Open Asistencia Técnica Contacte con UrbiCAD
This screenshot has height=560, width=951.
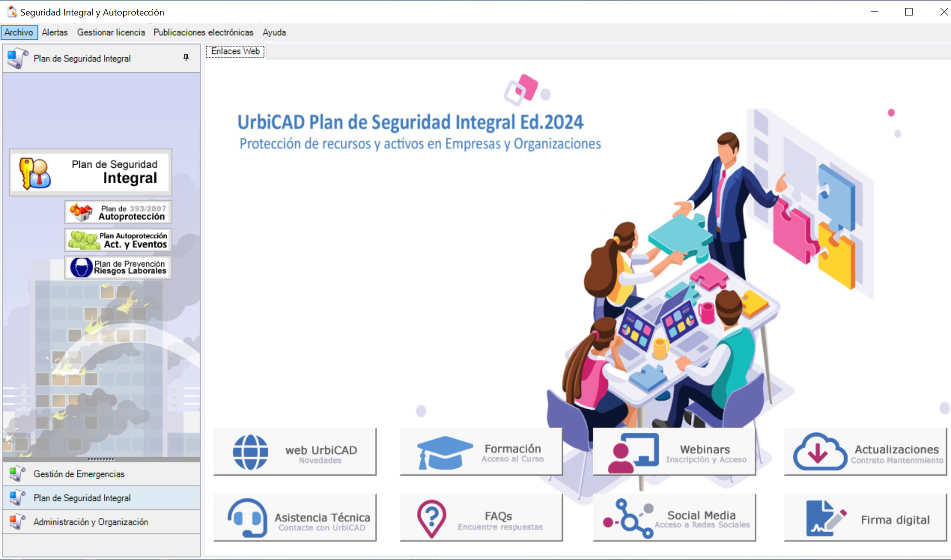[x=295, y=518]
